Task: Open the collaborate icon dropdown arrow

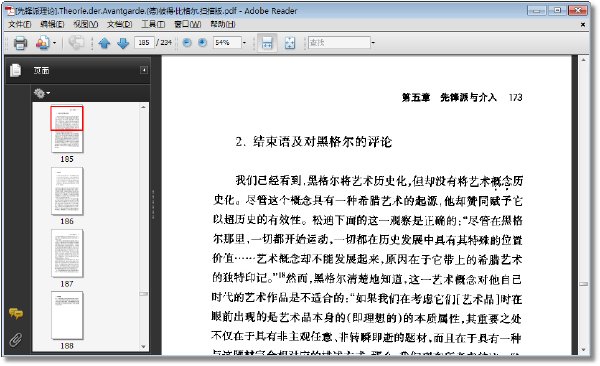Action: [54, 43]
